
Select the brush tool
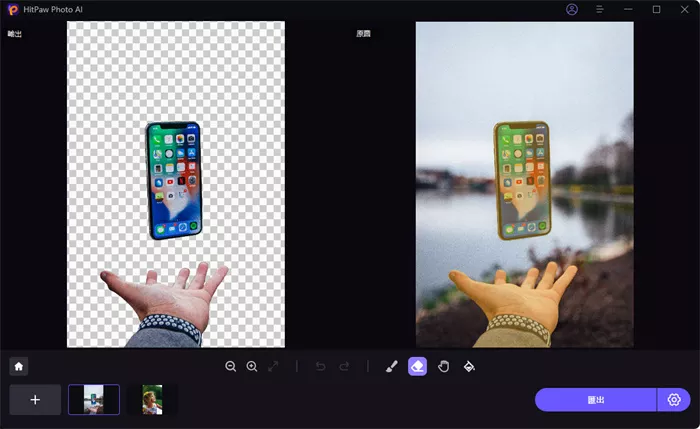(391, 366)
